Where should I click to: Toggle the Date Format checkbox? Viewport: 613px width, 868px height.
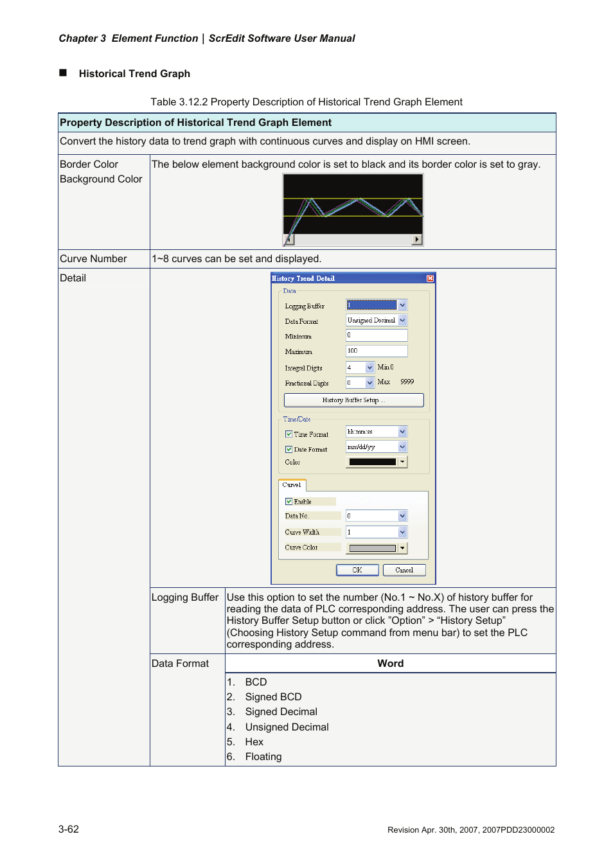click(289, 450)
